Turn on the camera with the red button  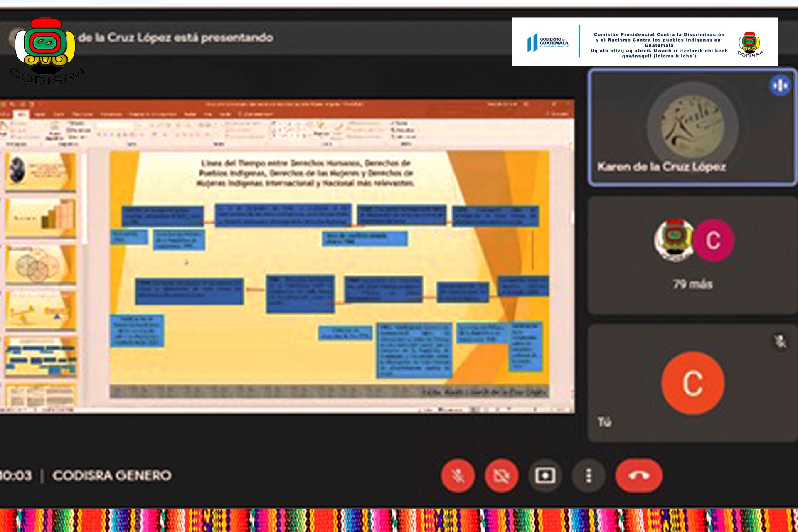tap(501, 475)
